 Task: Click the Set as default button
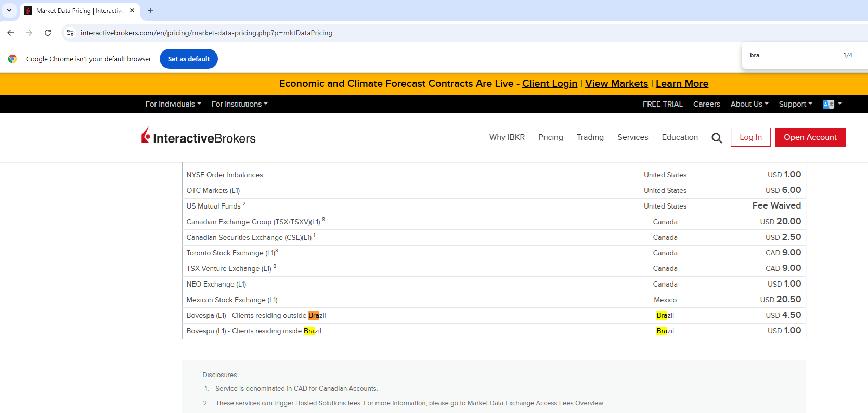point(189,59)
